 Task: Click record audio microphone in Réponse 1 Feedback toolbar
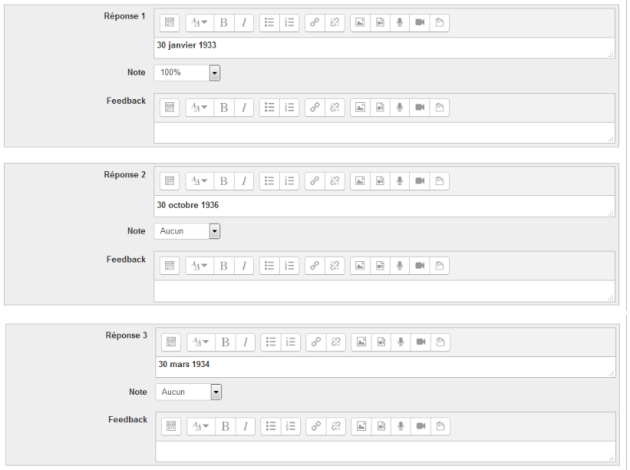click(x=400, y=107)
